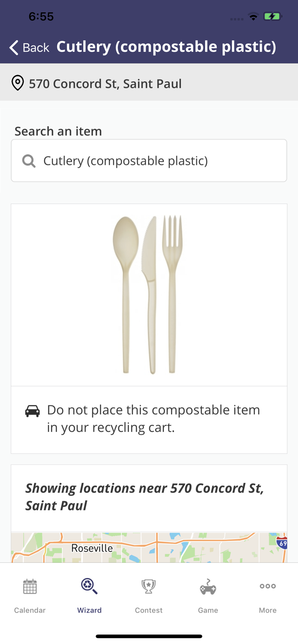Click the locations near Saint Paul heading
The image size is (298, 644).
click(144, 497)
